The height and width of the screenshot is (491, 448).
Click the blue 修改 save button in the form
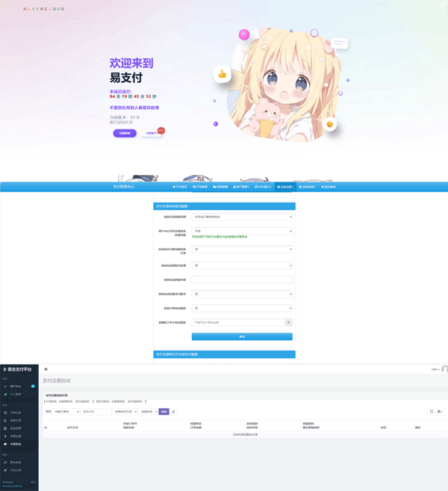click(242, 337)
